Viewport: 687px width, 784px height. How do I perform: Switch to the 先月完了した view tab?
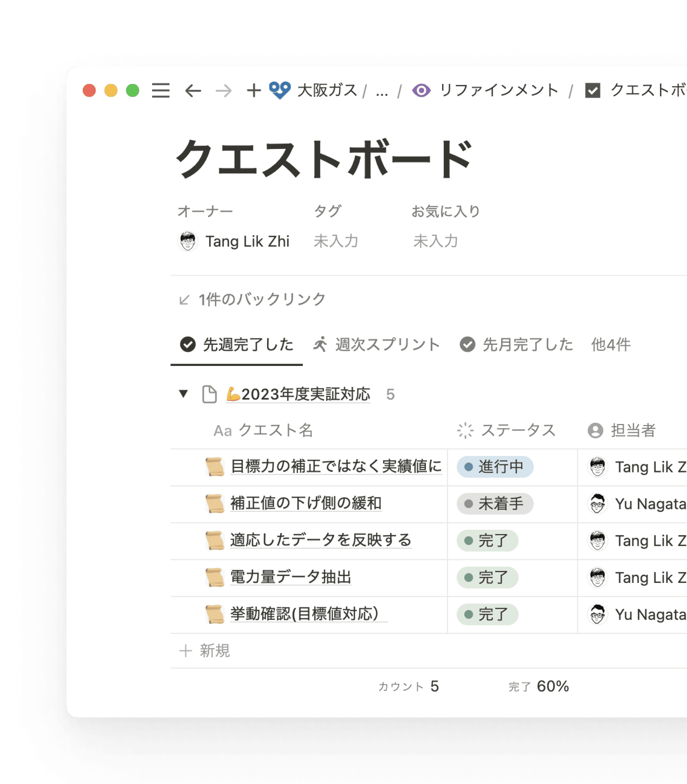point(528,345)
